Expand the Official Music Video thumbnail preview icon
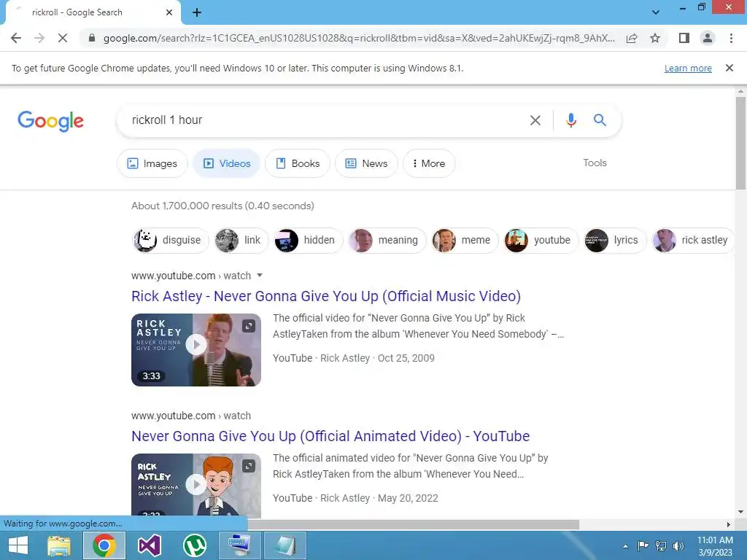This screenshot has width=747, height=560. (x=249, y=326)
